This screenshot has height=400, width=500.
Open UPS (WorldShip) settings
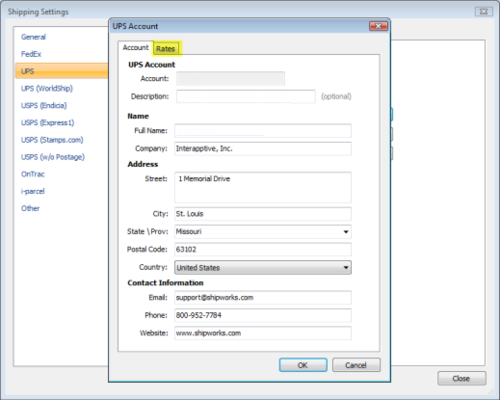(47, 88)
